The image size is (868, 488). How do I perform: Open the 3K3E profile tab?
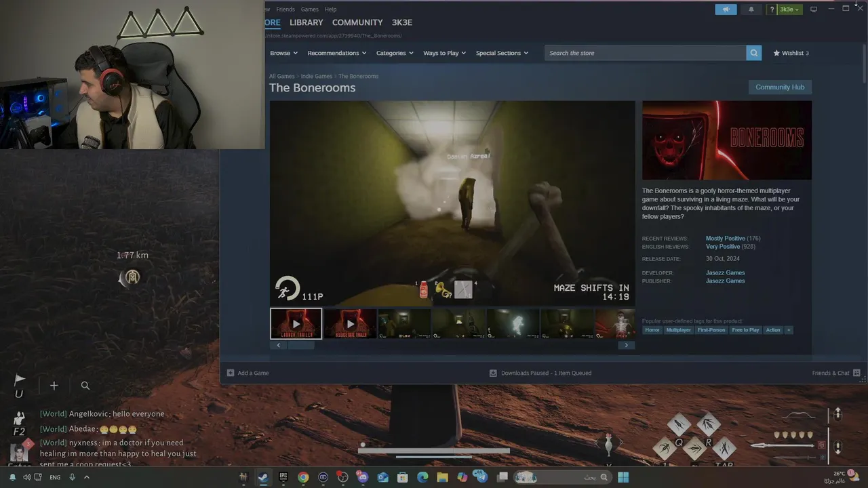point(401,22)
